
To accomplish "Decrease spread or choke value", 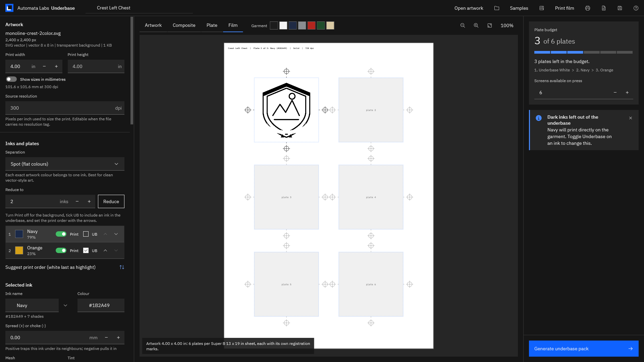I will point(106,338).
